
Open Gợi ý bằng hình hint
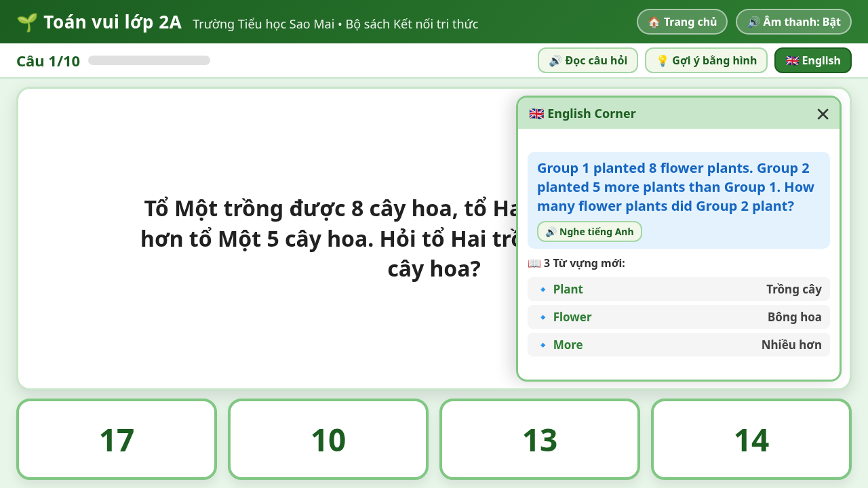pos(706,60)
